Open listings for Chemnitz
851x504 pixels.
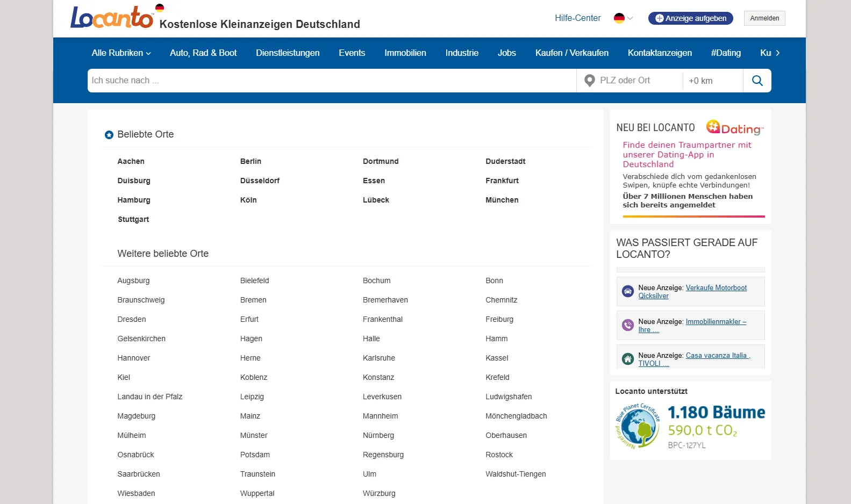pyautogui.click(x=502, y=300)
